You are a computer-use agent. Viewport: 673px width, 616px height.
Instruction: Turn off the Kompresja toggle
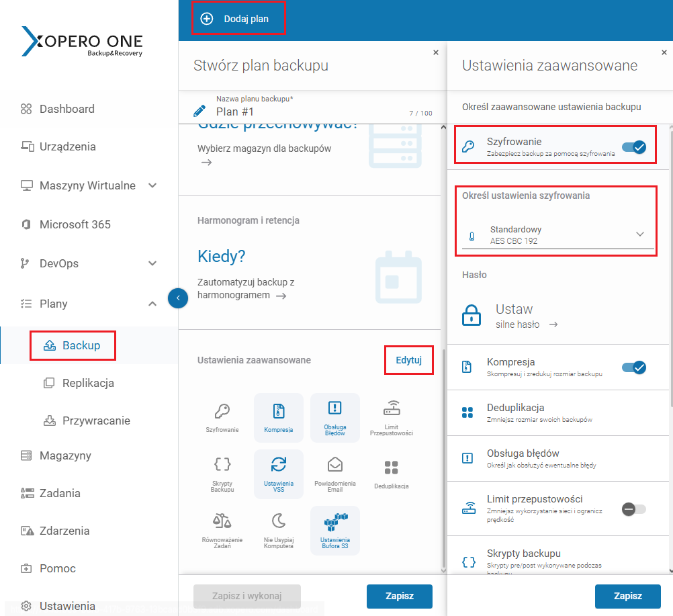(633, 367)
